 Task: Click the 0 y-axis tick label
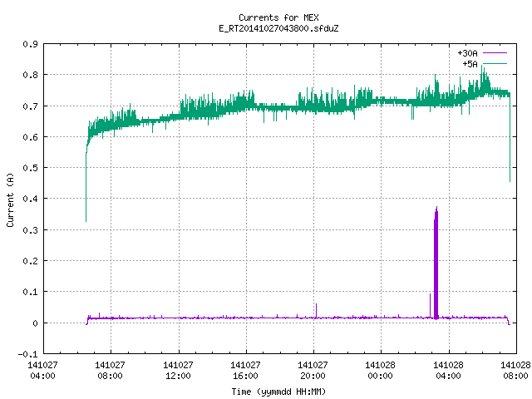pyautogui.click(x=35, y=323)
